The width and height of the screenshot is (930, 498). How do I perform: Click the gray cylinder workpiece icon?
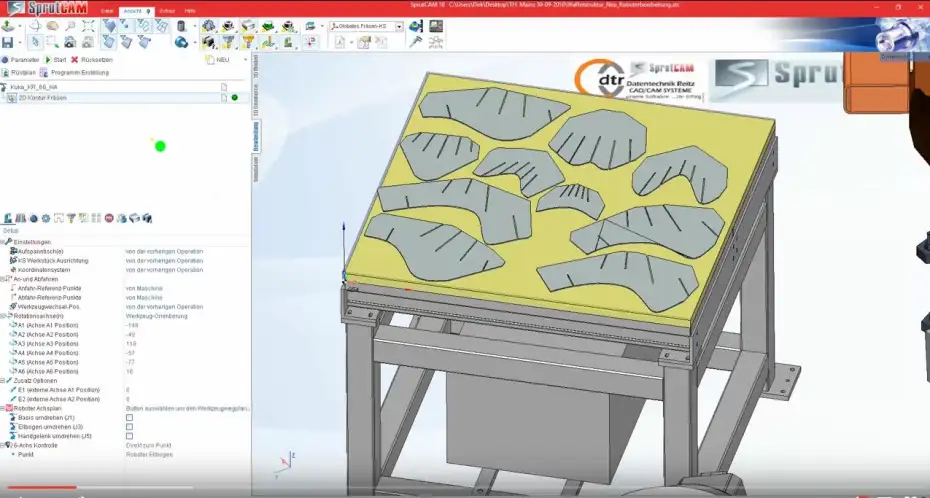[x=181, y=26]
